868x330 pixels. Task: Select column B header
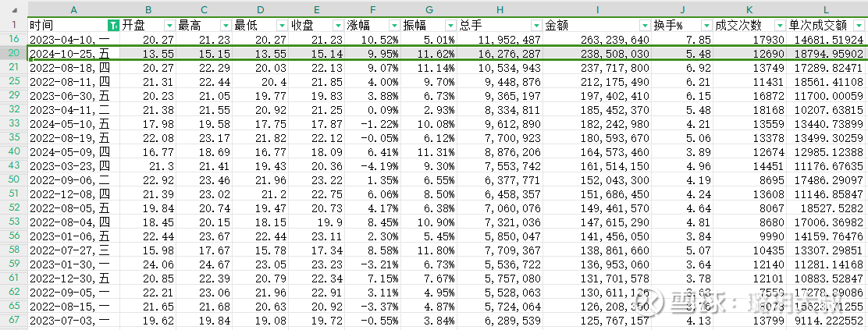point(148,9)
